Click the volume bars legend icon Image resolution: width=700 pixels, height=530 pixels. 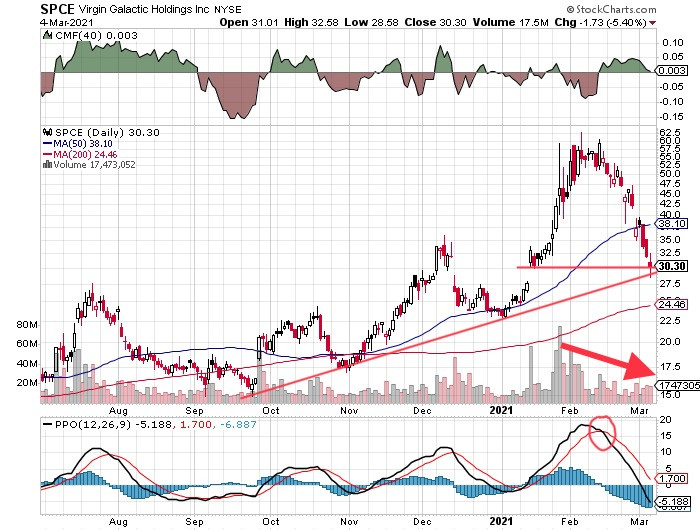tap(47, 164)
